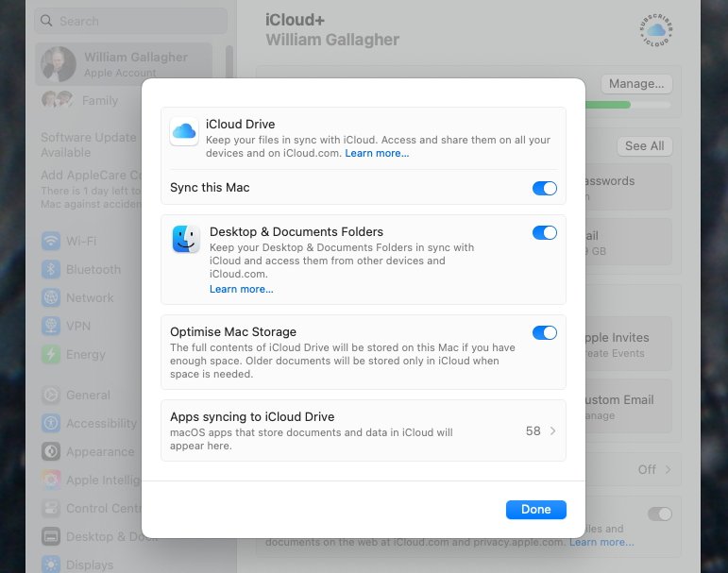Open the Accessibility sidebar icon
Image resolution: width=728 pixels, height=573 pixels.
pos(51,423)
